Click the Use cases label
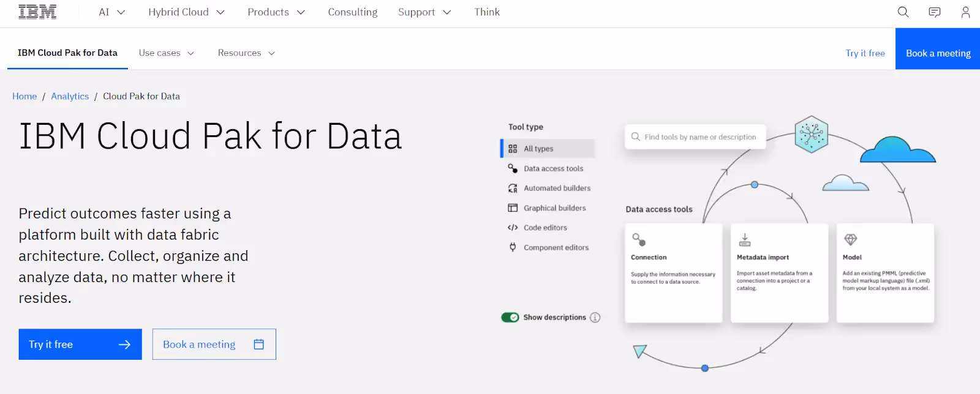Viewport: 980px width, 394px height. 159,53
